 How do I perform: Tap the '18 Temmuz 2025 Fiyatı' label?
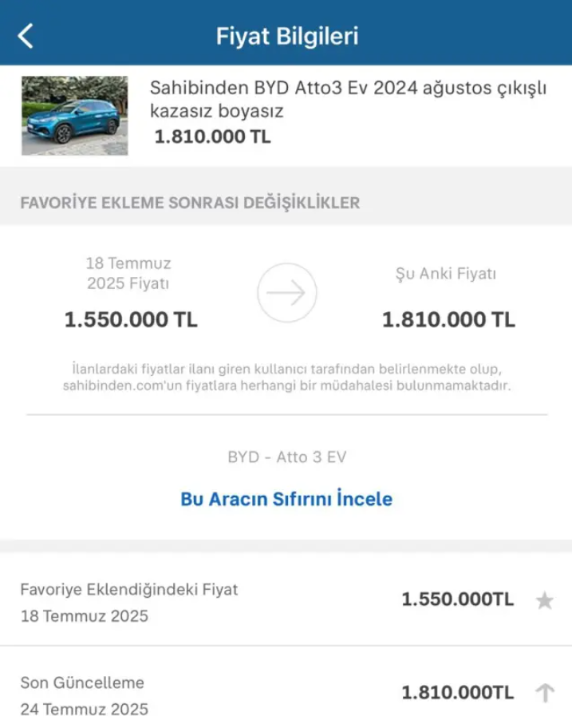coord(128,273)
